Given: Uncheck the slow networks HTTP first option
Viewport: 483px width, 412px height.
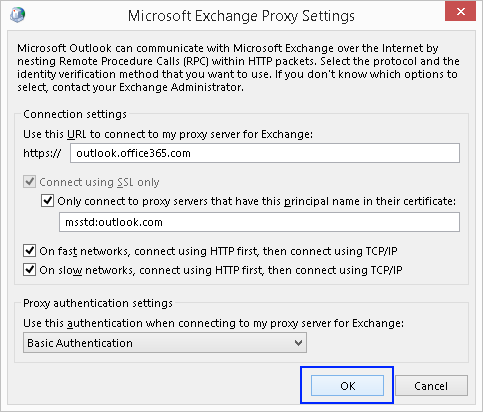Looking at the screenshot, I should click(x=30, y=269).
